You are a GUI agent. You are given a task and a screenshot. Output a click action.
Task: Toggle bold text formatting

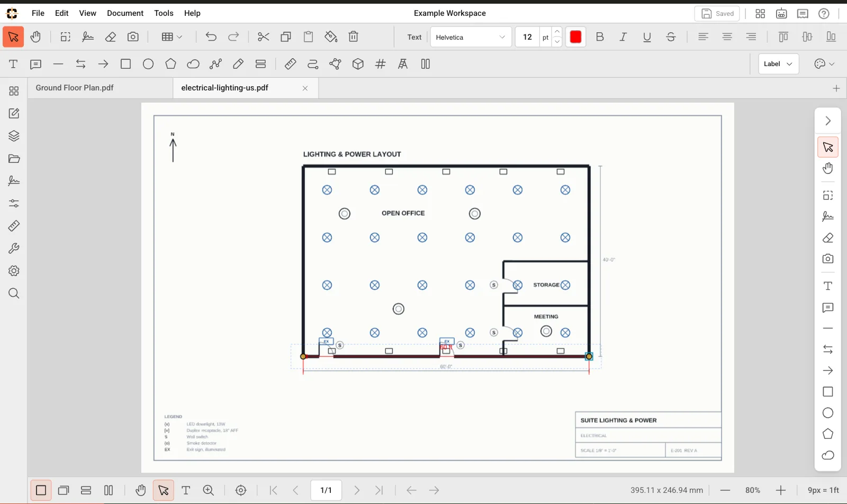coord(600,37)
